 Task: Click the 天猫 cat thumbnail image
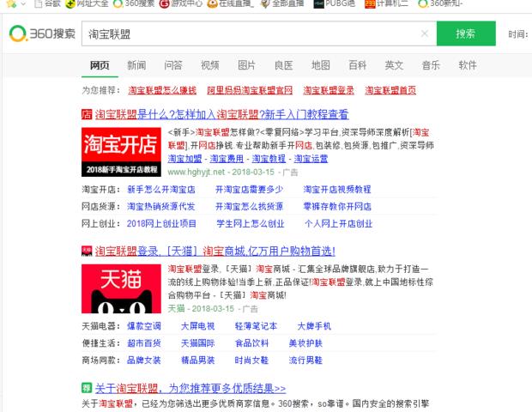(121, 288)
